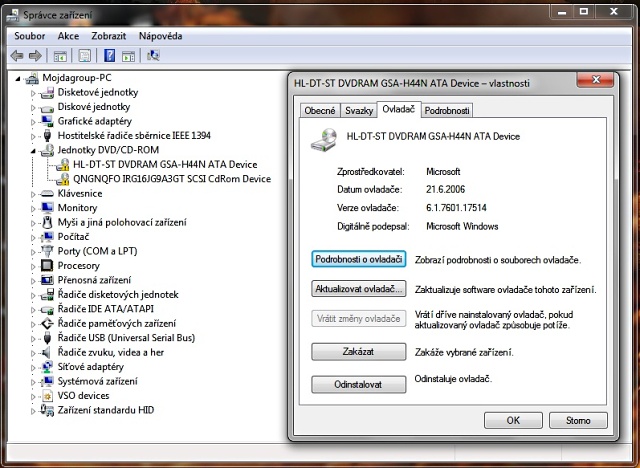Expand the Procesory node
640x468 pixels.
(x=33, y=266)
